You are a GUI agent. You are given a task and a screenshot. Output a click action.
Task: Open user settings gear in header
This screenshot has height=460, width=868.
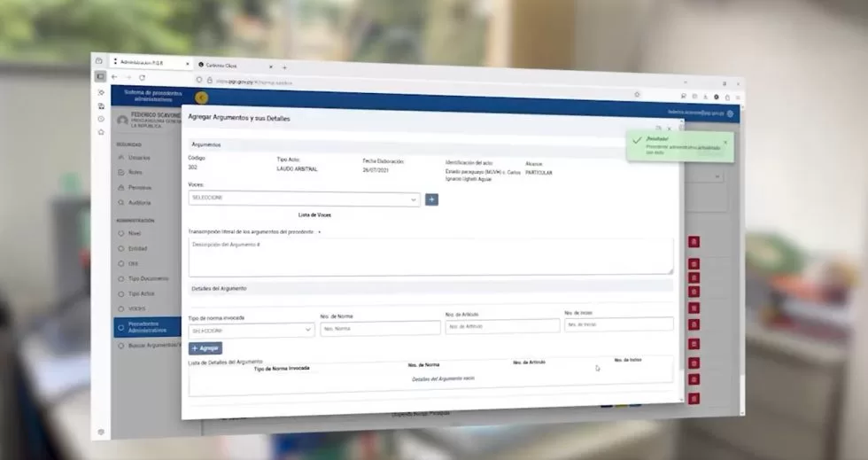point(730,113)
